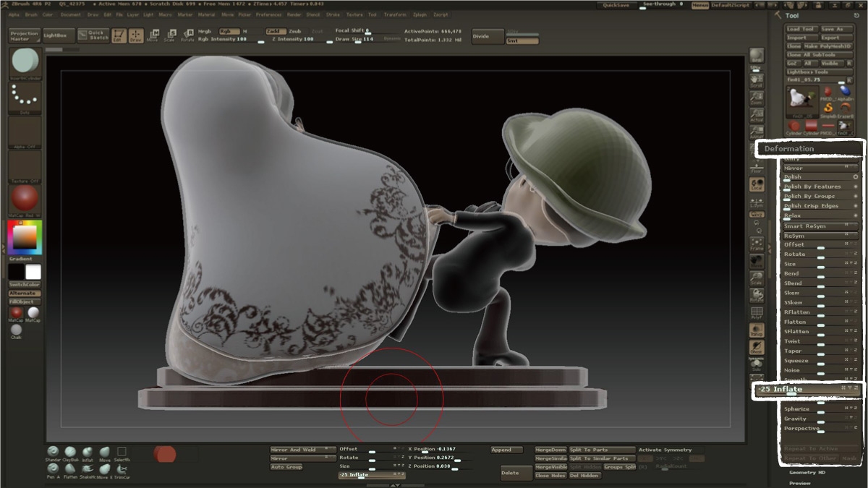Switch to Draw mode in the top toolbar

(x=135, y=35)
